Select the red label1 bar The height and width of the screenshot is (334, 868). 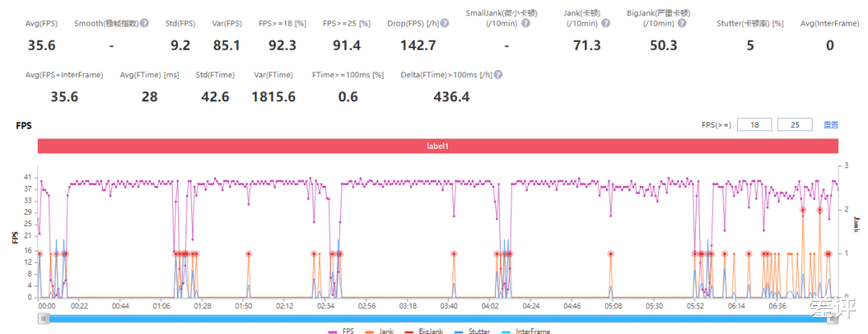(438, 146)
